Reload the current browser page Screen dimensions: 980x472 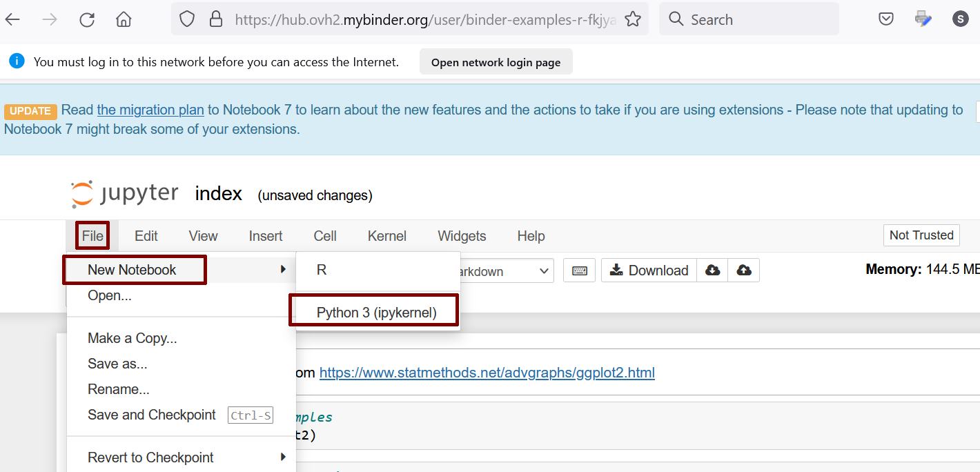[87, 19]
